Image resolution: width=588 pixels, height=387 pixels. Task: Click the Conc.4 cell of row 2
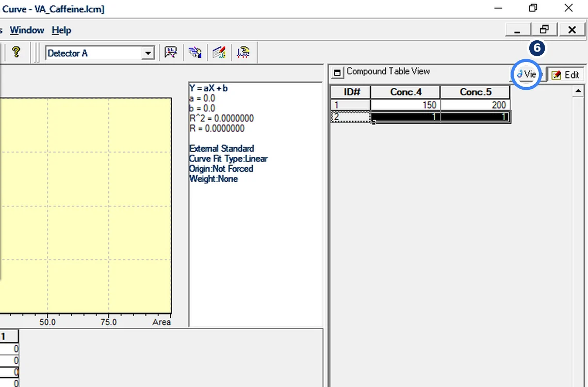(x=405, y=117)
